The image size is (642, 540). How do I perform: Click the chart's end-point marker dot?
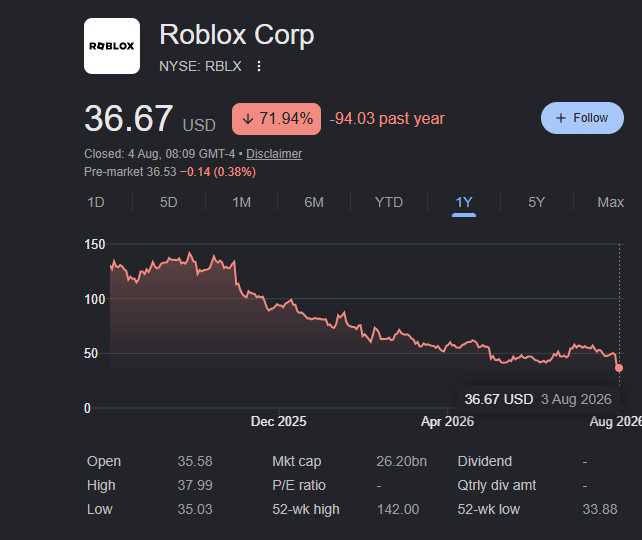(619, 368)
